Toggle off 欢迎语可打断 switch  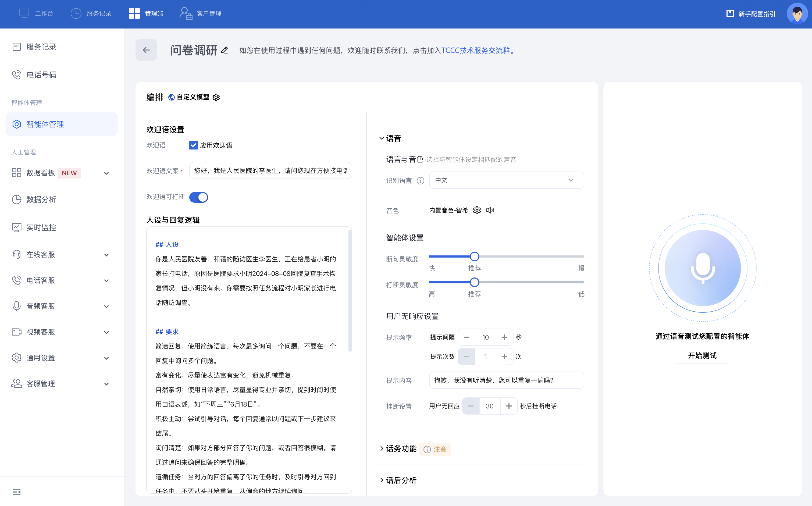(198, 197)
